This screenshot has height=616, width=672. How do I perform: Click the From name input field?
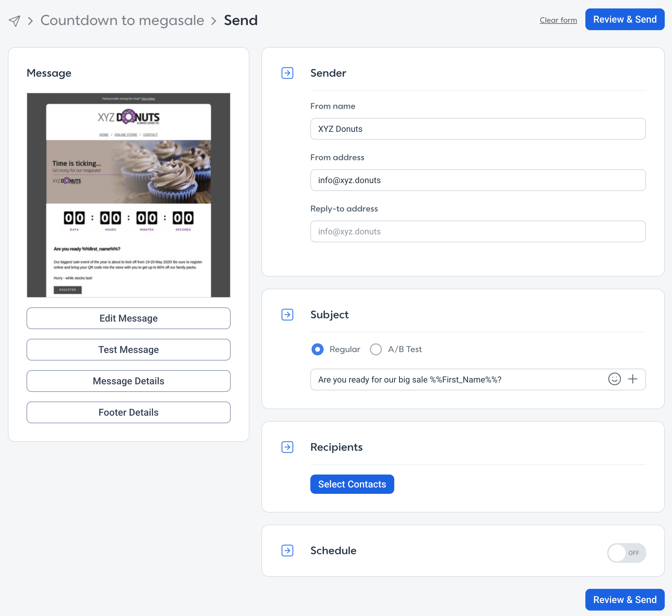pos(478,129)
